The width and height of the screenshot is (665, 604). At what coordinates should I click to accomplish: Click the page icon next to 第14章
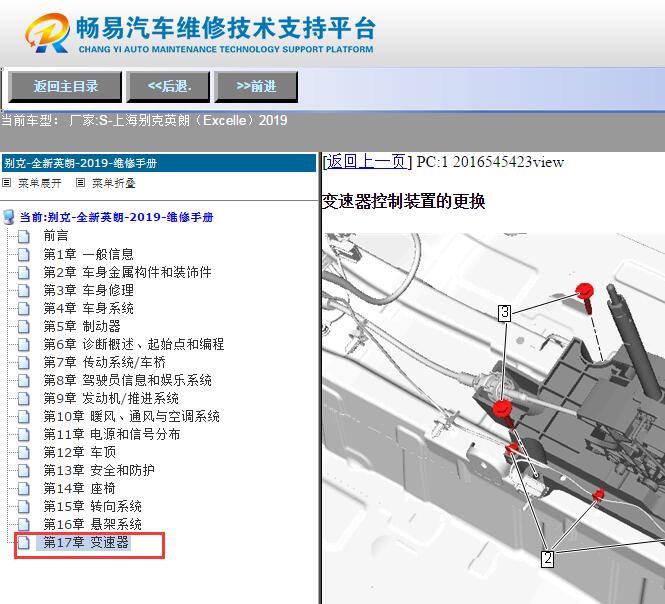[x=24, y=489]
